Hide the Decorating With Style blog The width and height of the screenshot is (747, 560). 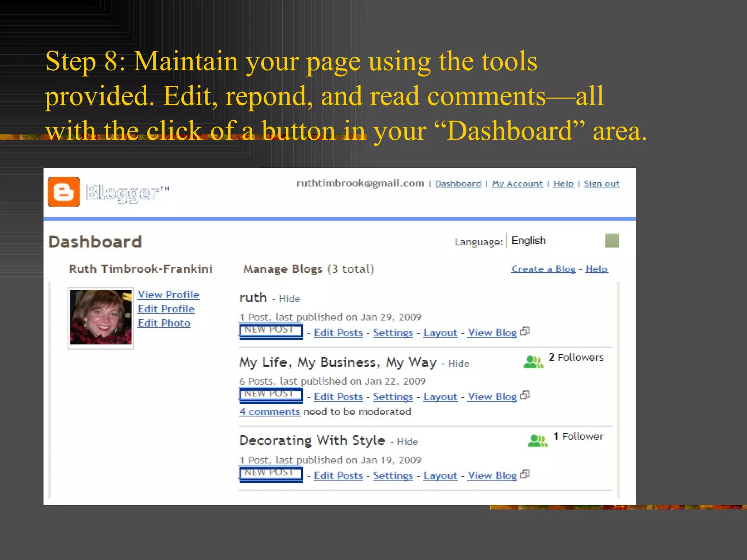point(407,442)
